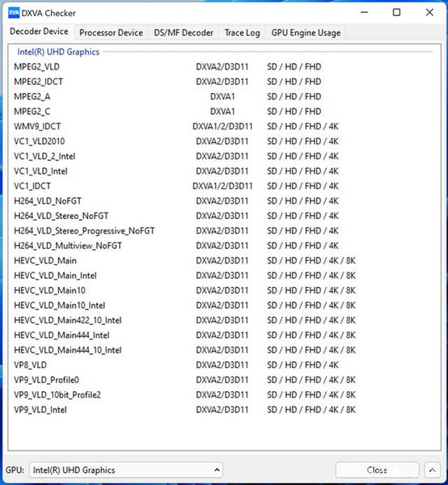Go to the GPU Engine Usage tab
Screen dimensions: 448x485
coord(306,33)
